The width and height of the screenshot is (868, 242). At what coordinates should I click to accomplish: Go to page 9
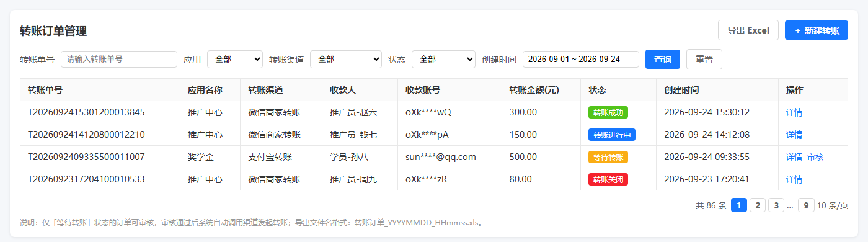(x=806, y=205)
